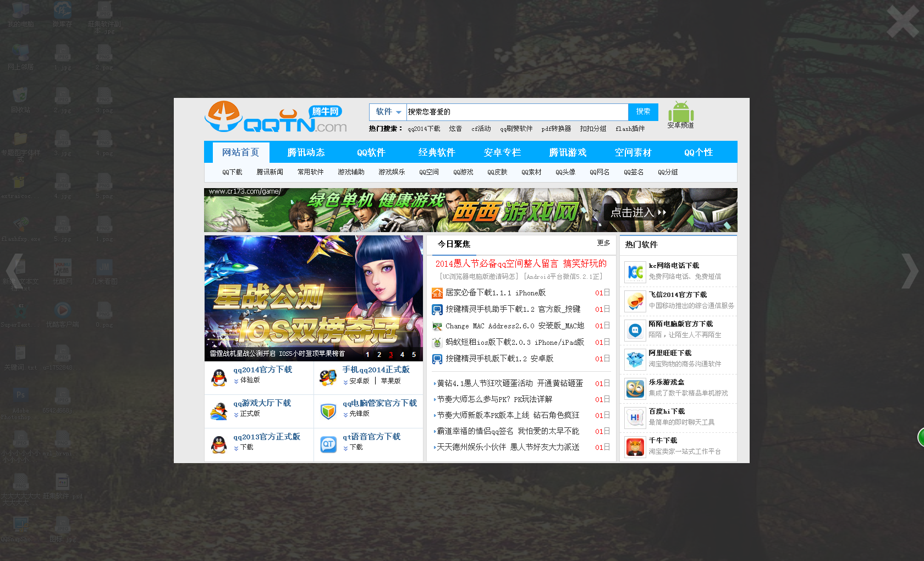This screenshot has height=561, width=924.
Task: Select the Photoshop desktop icon
Action: click(20, 403)
